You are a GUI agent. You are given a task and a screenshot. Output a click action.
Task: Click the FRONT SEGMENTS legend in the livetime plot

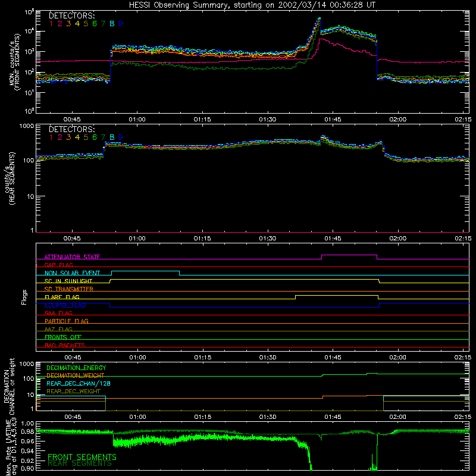click(82, 457)
